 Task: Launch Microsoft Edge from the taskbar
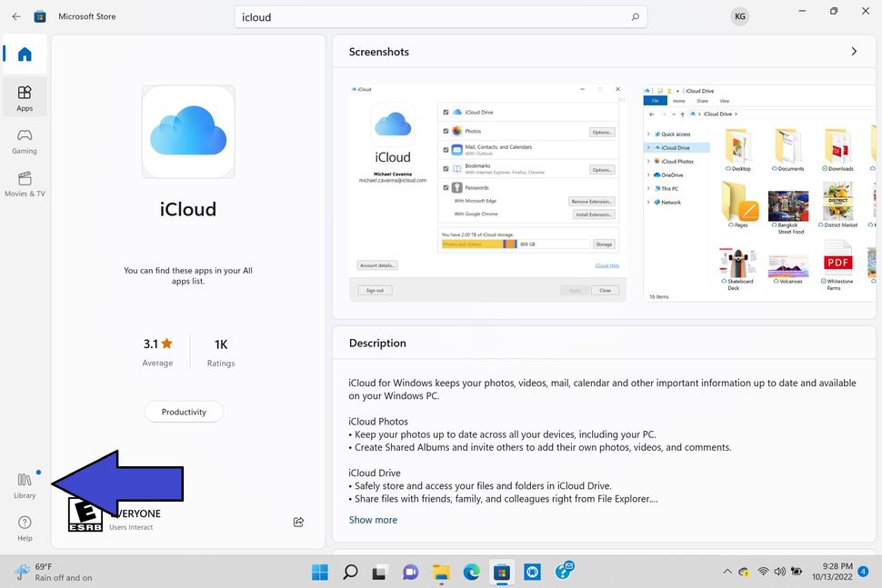(x=471, y=572)
